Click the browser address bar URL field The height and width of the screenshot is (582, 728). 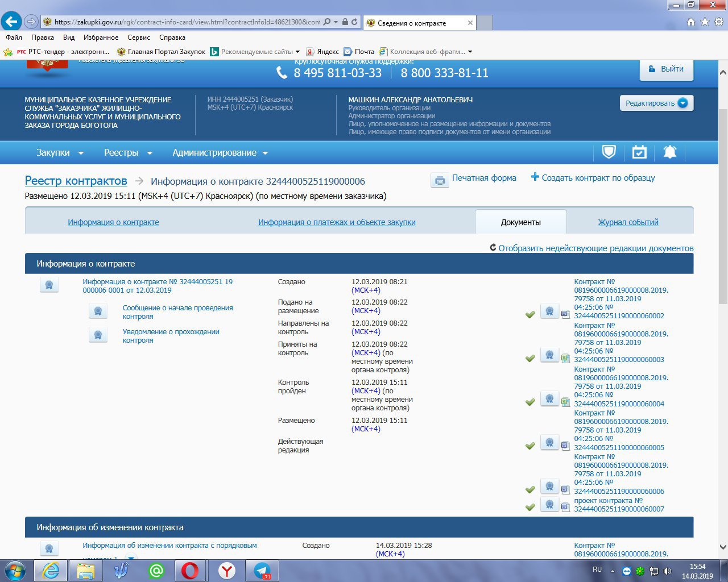[x=188, y=22]
